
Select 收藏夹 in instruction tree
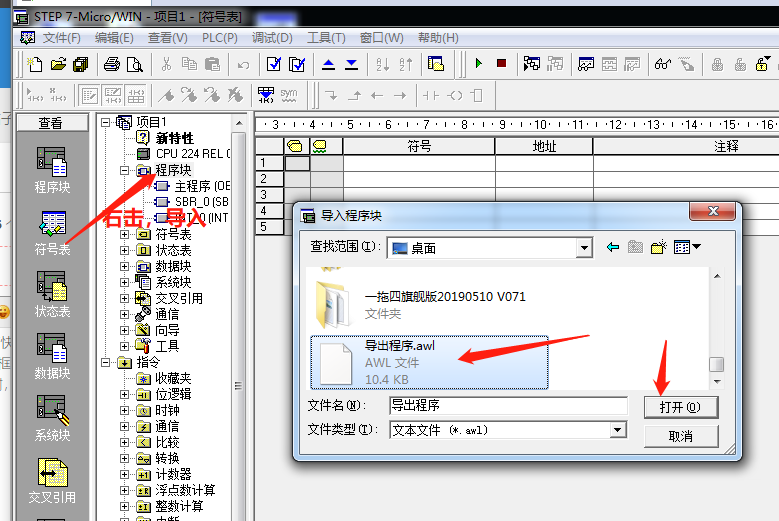pos(164,378)
